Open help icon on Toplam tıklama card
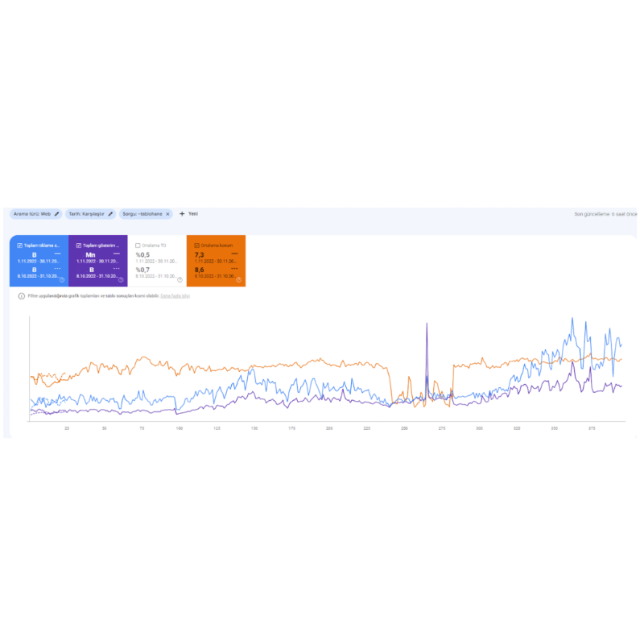The width and height of the screenshot is (644, 644). click(62, 279)
